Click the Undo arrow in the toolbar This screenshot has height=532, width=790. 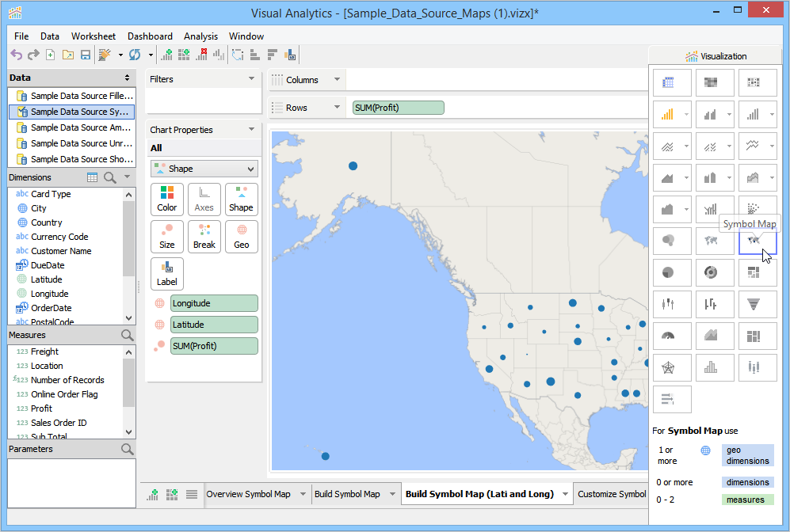point(17,55)
